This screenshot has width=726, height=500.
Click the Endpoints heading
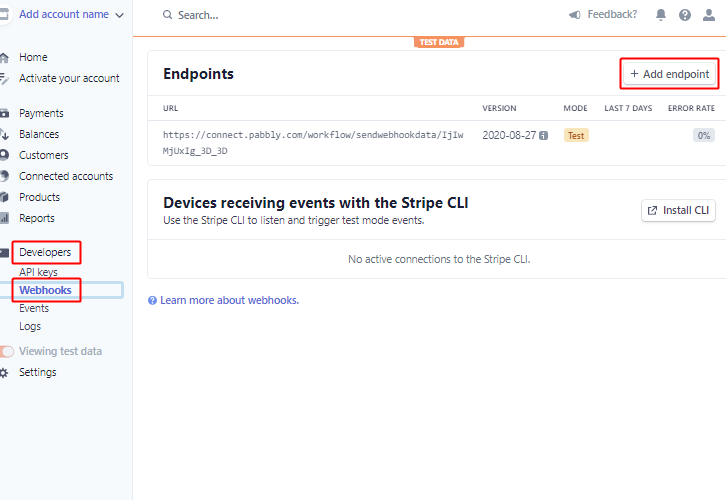tap(198, 74)
